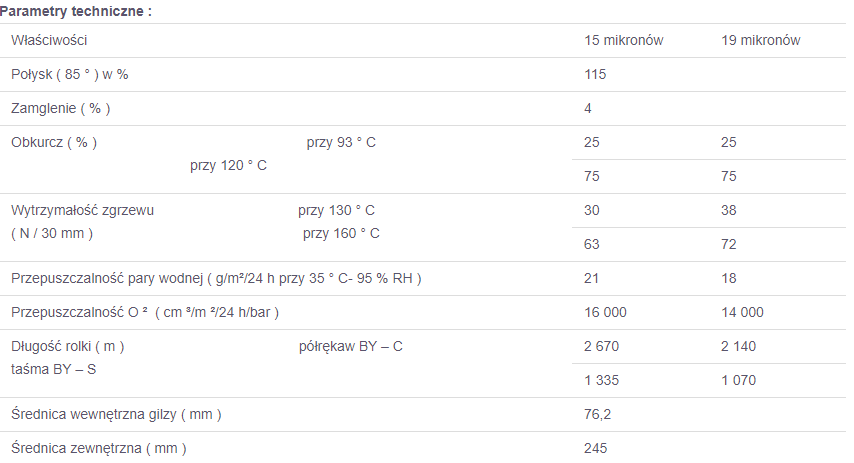Select the value 16 000 for O² permeability

(605, 312)
